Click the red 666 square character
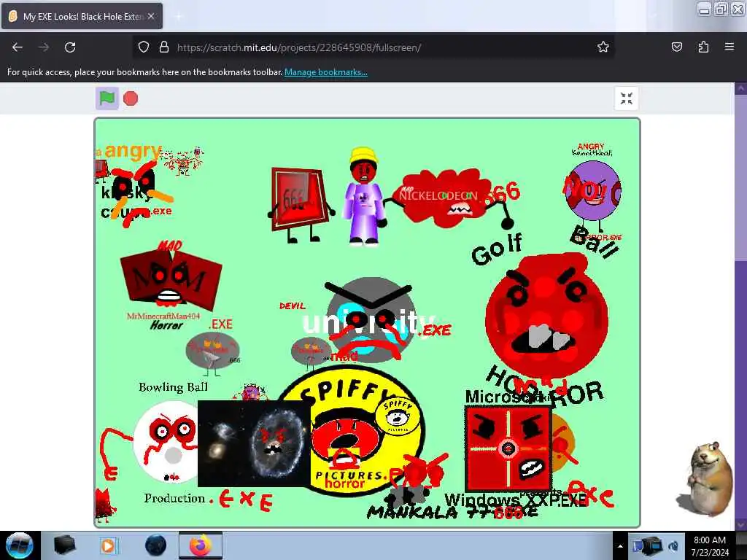This screenshot has height=560, width=747. [x=300, y=204]
